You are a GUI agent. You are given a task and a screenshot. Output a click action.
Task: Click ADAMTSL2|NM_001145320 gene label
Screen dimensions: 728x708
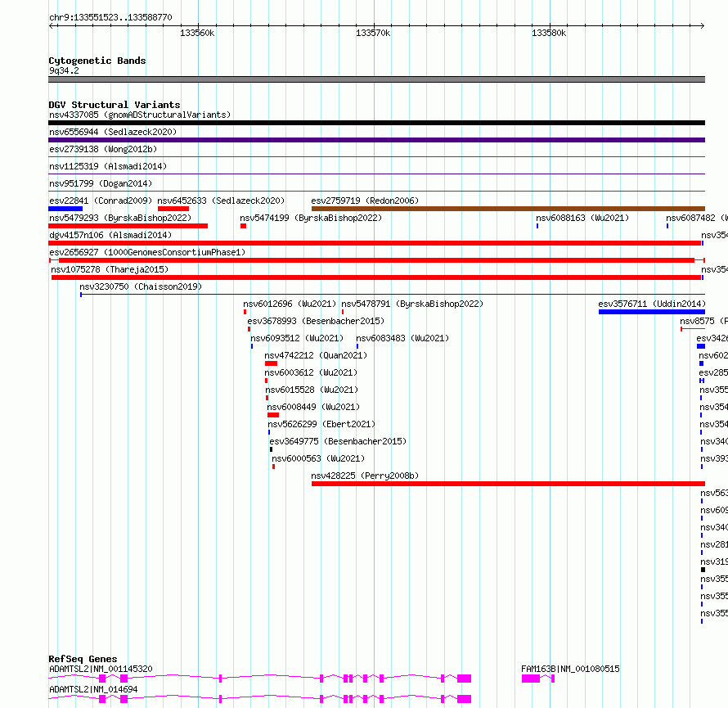pos(101,669)
